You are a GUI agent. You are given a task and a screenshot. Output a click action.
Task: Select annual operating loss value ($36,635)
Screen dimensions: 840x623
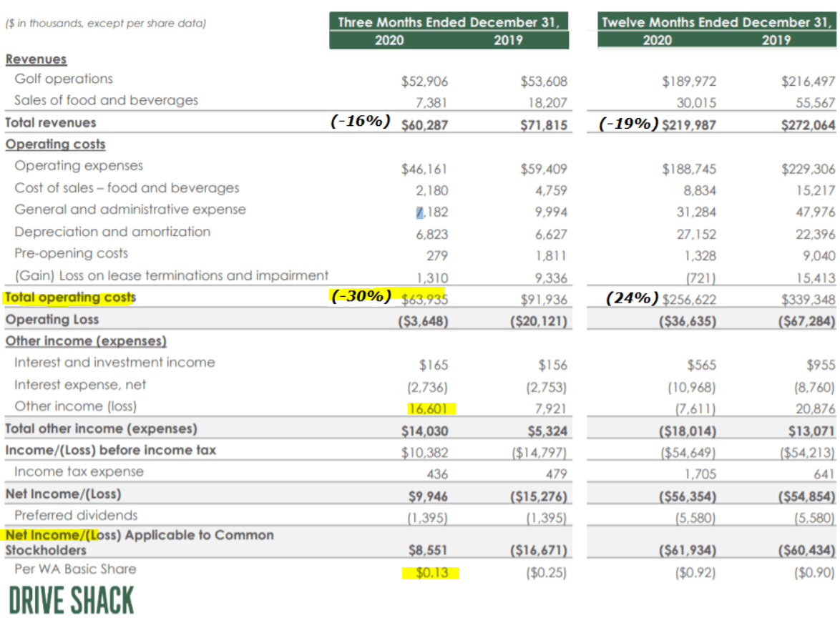pyautogui.click(x=688, y=321)
